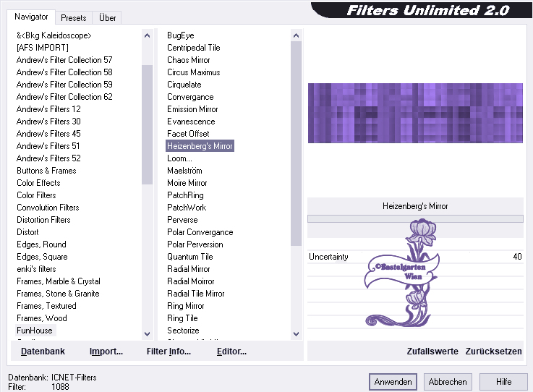Choose Centripedal Tile filter
This screenshot has height=392, width=533.
pyautogui.click(x=193, y=48)
